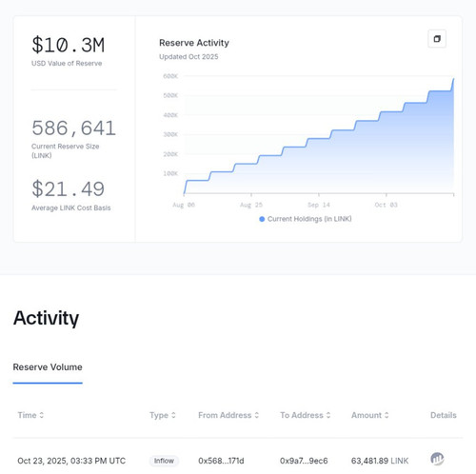Screen dimensions: 476x474
Task: Click the From Address sort arrows
Action: click(x=257, y=415)
